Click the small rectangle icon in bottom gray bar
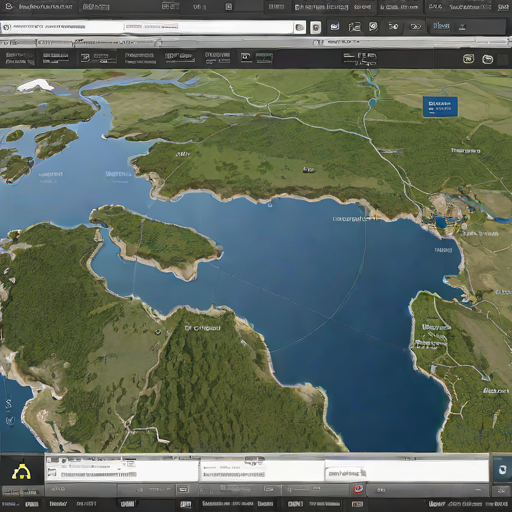Viewport: 512px width, 512px height. (183, 489)
